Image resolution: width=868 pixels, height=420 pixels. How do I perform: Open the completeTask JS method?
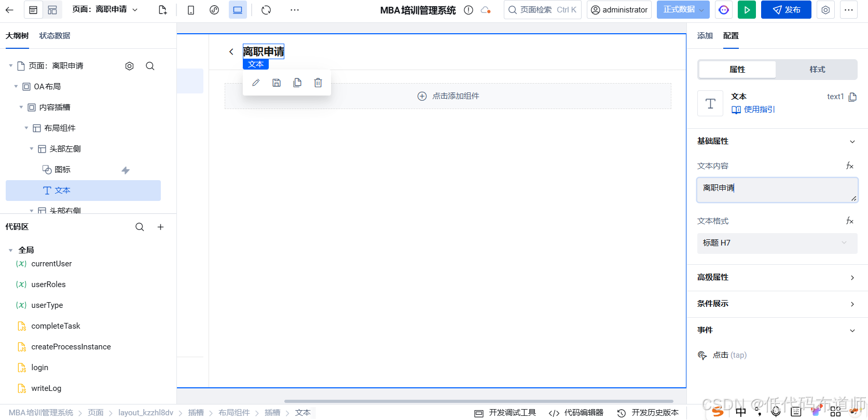pyautogui.click(x=56, y=326)
